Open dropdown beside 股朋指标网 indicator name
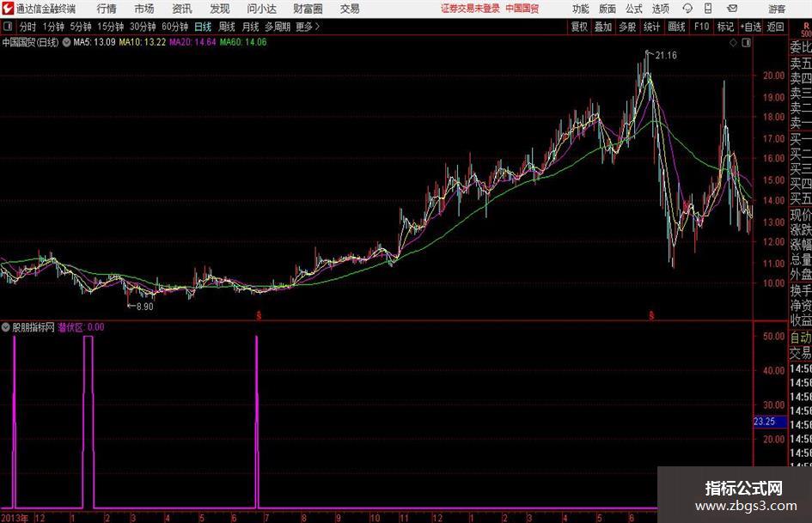The image size is (812, 523). [x=6, y=327]
